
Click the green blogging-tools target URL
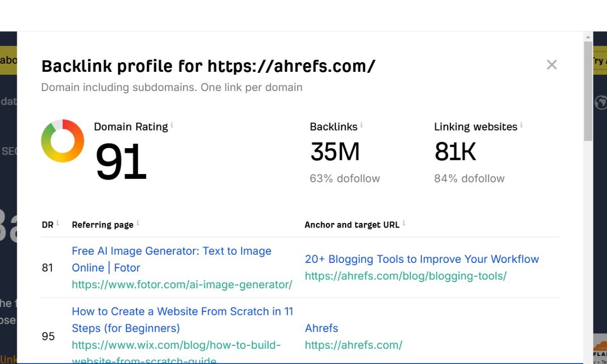tap(405, 276)
